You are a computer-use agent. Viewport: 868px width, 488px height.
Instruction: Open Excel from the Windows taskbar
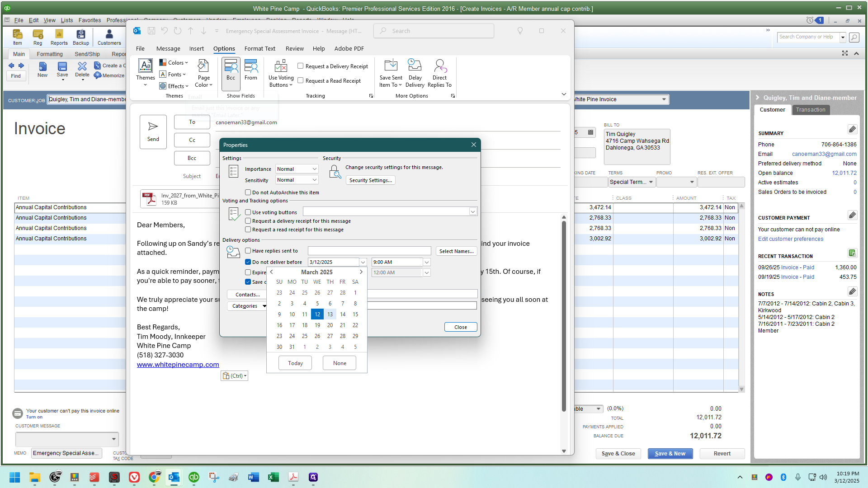point(273,477)
